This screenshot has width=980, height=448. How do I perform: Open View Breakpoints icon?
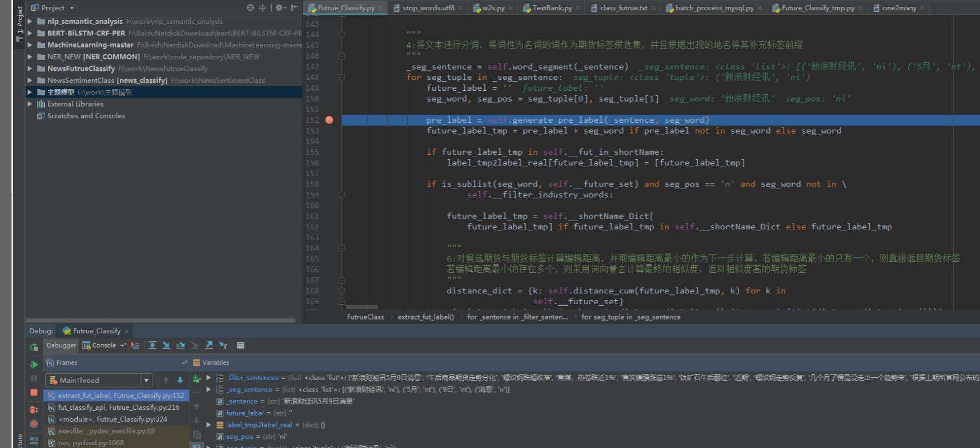(34, 410)
